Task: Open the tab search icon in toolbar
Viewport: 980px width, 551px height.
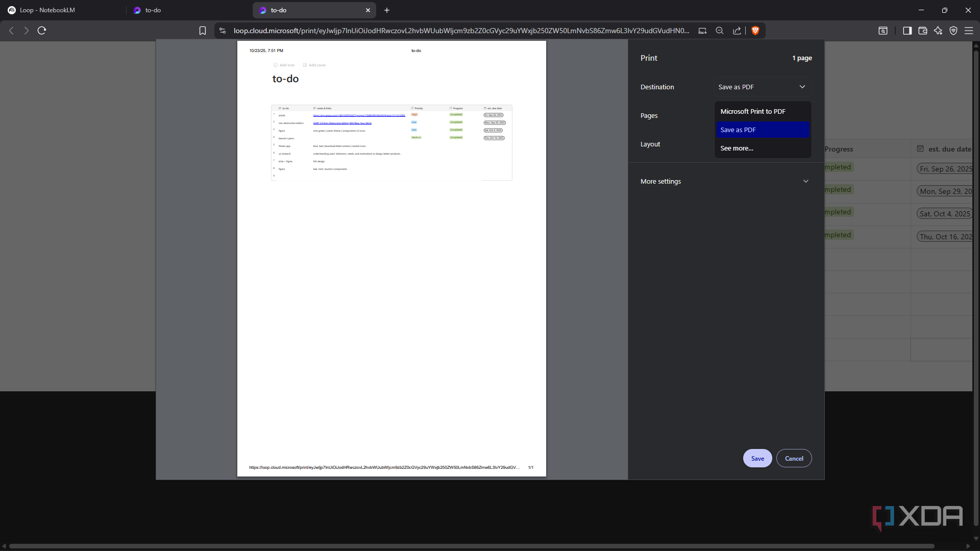Action: click(883, 31)
